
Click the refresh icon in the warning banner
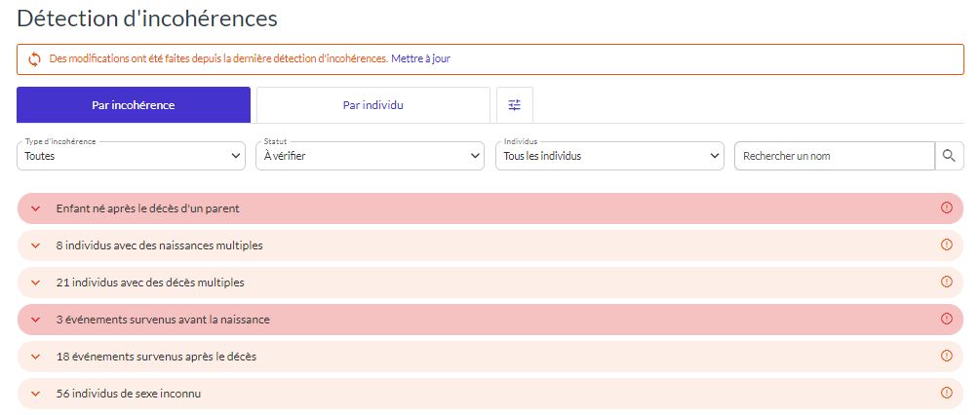[x=34, y=59]
